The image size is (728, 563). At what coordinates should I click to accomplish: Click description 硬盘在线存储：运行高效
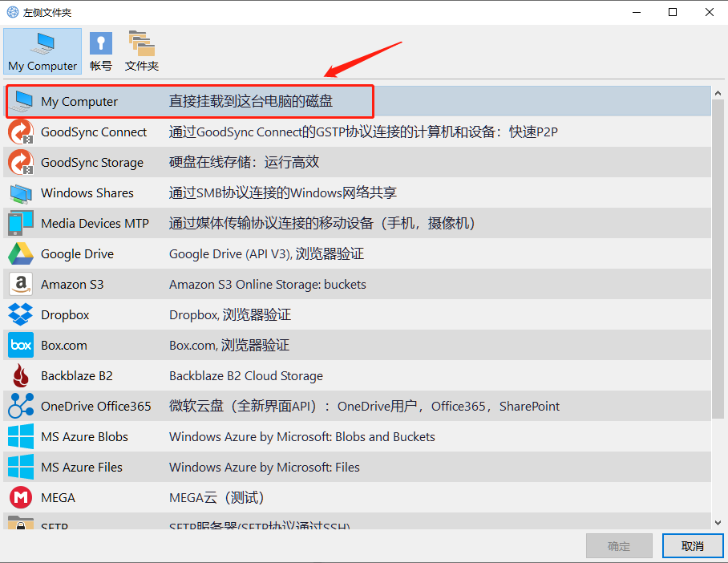click(245, 162)
